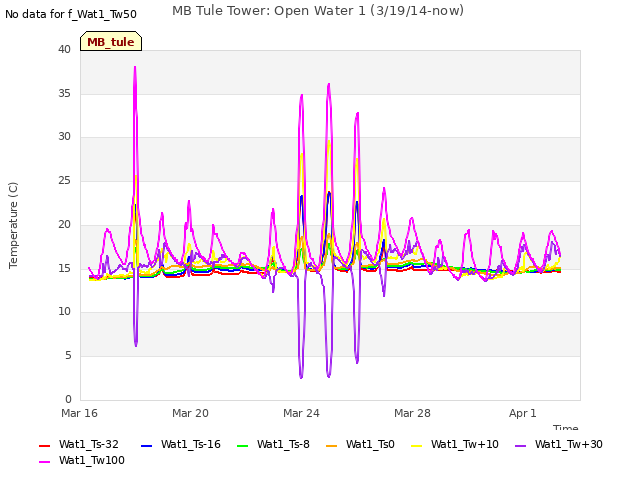Toggle the Wat1_Ts-32 legend entry

pyautogui.click(x=79, y=444)
